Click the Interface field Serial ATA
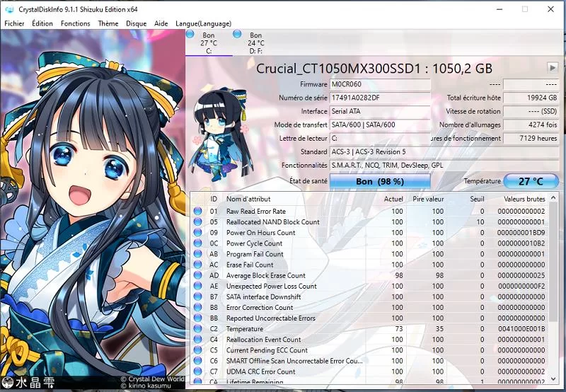Screen dimensions: 566x392 click(x=380, y=112)
